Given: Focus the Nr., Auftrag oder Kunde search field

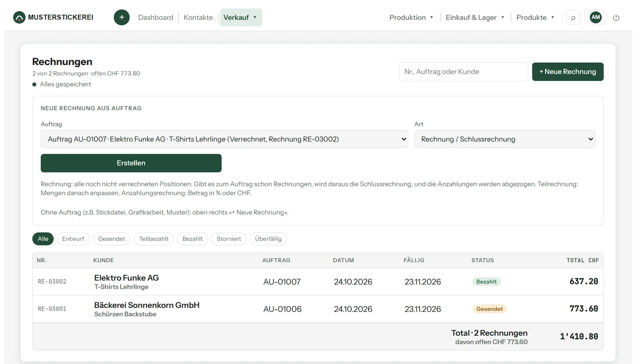Looking at the screenshot, I should 463,72.
